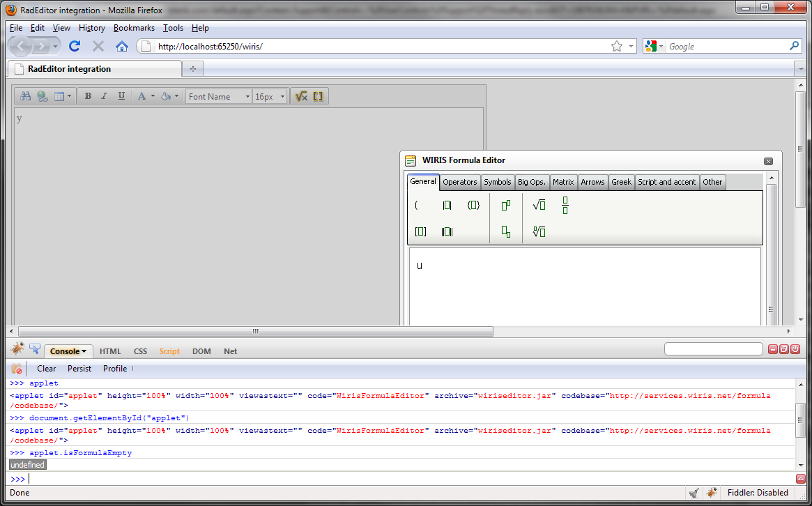
Task: Insert square root template
Action: coord(539,206)
